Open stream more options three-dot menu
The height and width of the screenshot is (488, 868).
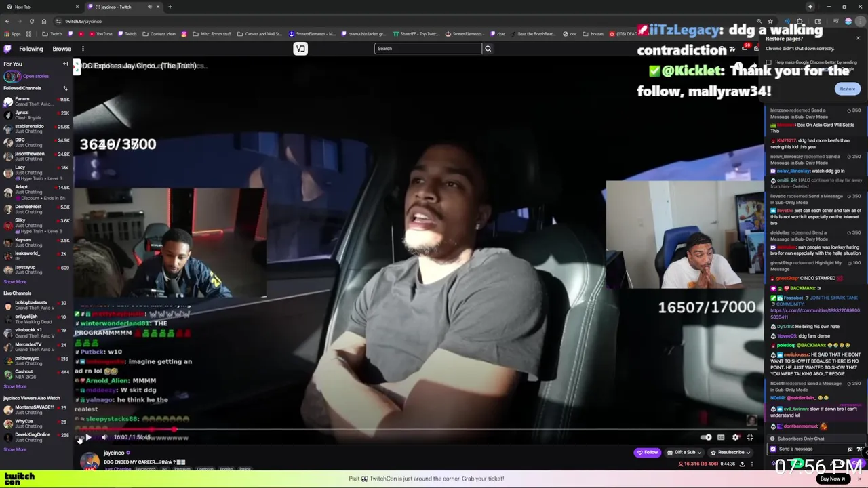pos(751,464)
